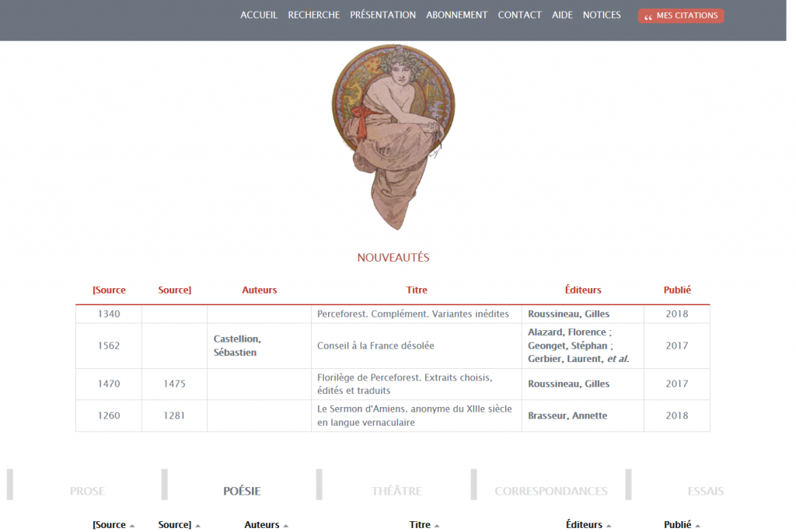The image size is (796, 532).
Task: Click the Nouveautés Auteurs column header
Action: click(260, 290)
